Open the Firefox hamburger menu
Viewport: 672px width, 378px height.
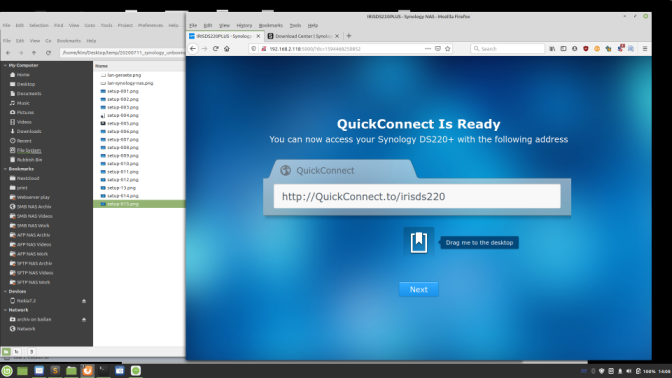[x=645, y=49]
